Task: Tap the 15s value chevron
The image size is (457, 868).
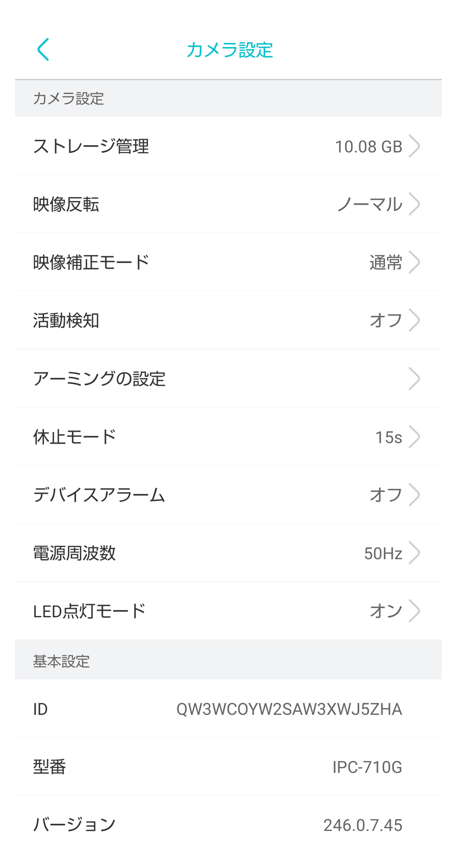Action: pyautogui.click(x=414, y=437)
